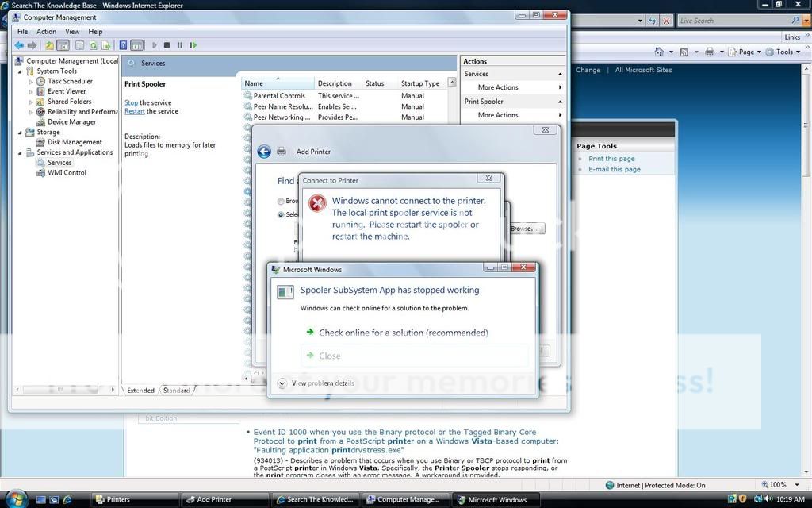Switch to the Standard tab
812x508 pixels.
pos(175,390)
